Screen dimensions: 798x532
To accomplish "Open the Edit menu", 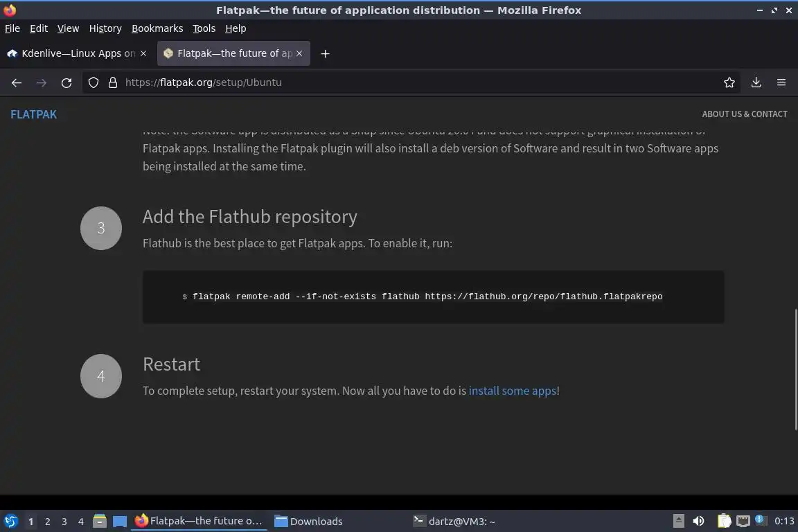I will click(x=39, y=28).
